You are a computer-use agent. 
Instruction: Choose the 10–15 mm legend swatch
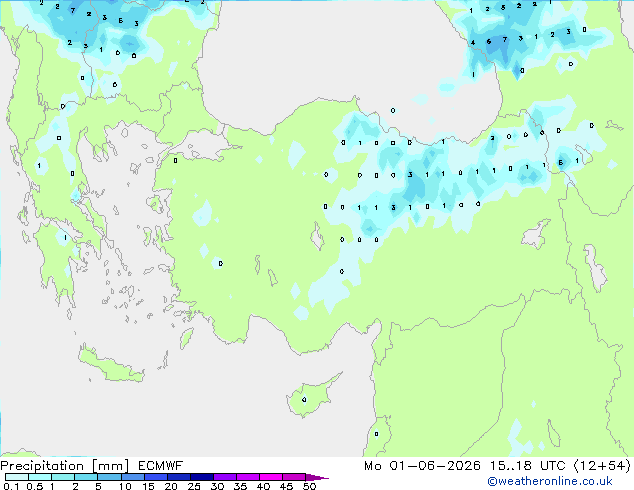tap(132, 477)
